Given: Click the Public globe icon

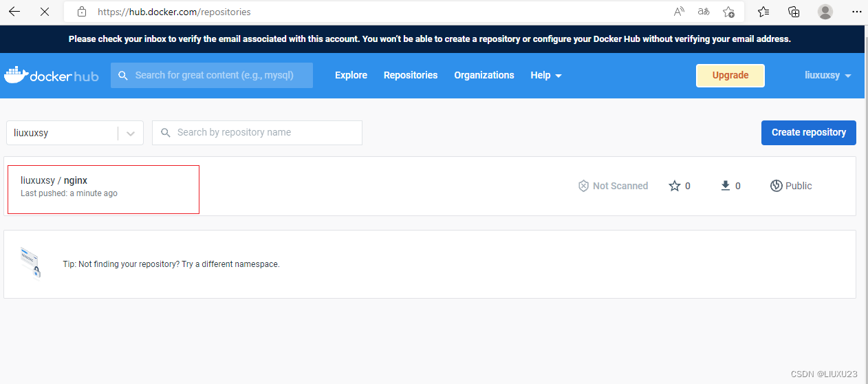Looking at the screenshot, I should click(776, 186).
